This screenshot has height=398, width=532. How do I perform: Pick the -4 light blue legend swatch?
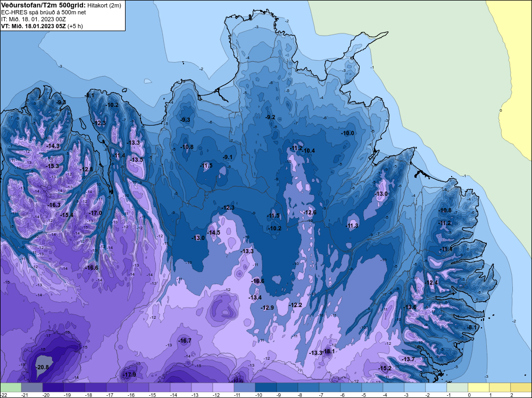[394, 387]
